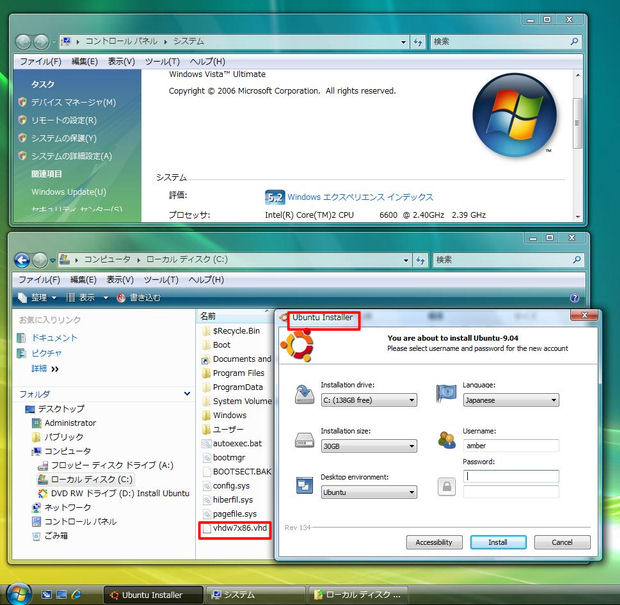
Task: Open リモートの設定(R) link
Action: pos(64,120)
